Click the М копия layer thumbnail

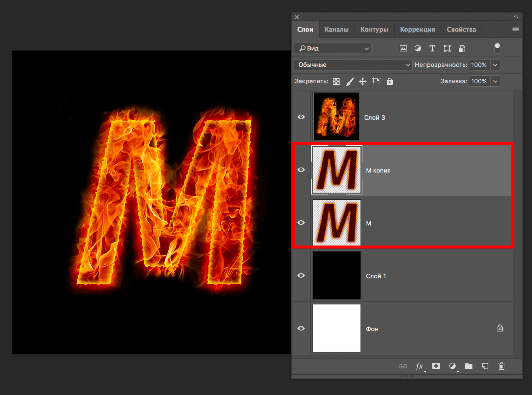[x=336, y=170]
